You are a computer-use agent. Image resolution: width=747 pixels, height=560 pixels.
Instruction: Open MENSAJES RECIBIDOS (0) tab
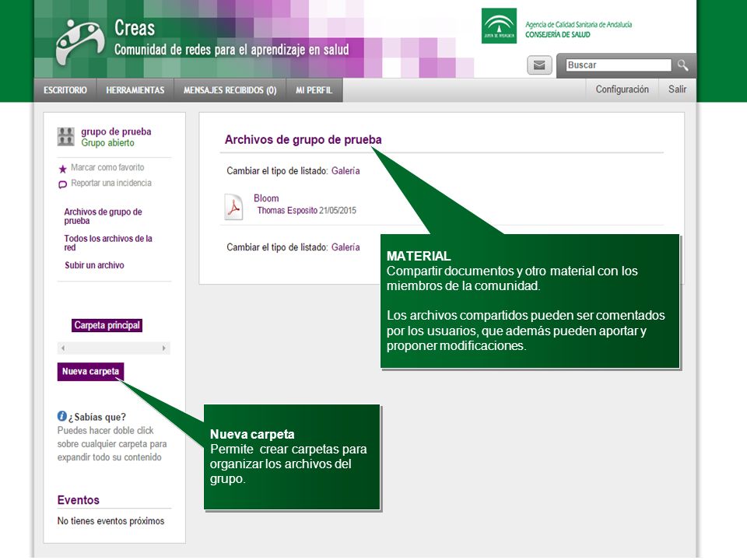click(x=230, y=90)
